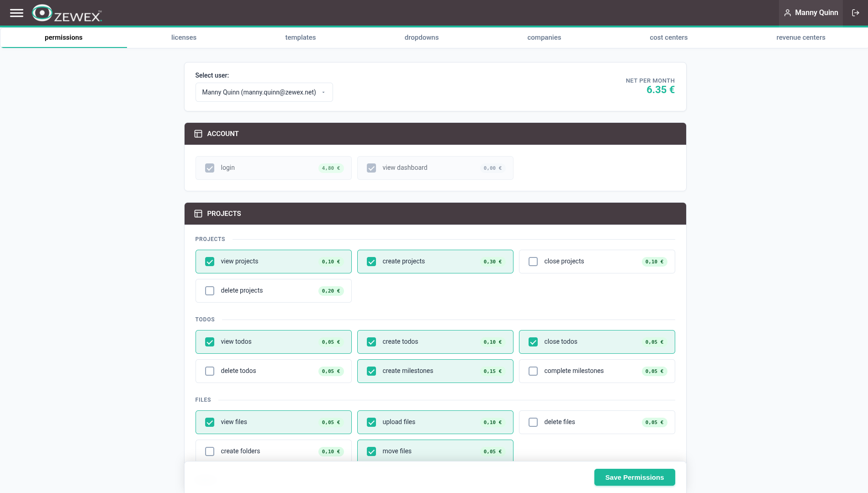Click the ZEWEX logo
Image resolution: width=868 pixels, height=493 pixels.
(67, 13)
